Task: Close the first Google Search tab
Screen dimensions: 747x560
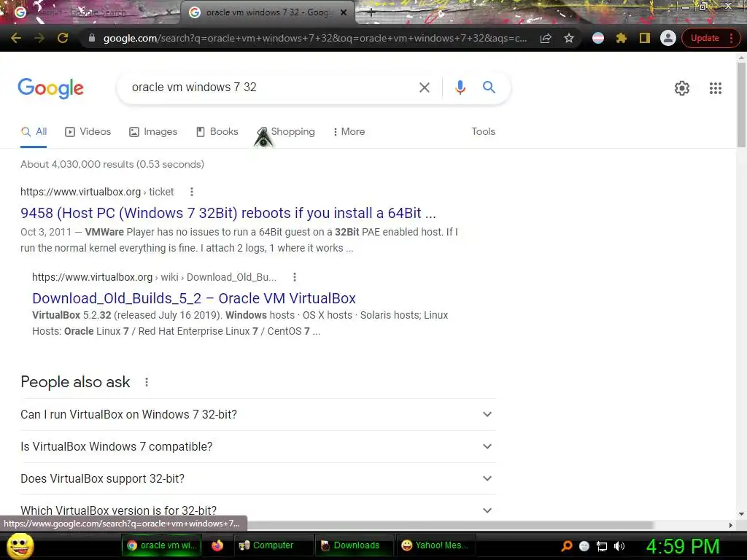Action: [x=169, y=13]
